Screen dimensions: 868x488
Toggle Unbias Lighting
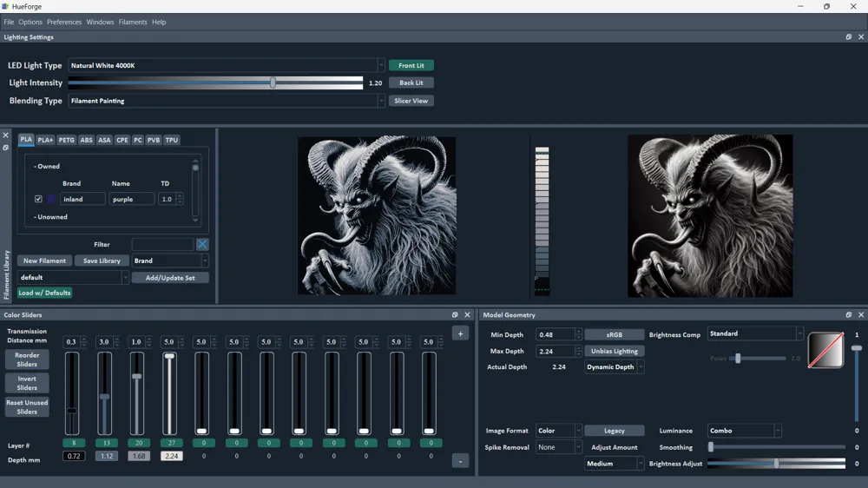pos(615,351)
